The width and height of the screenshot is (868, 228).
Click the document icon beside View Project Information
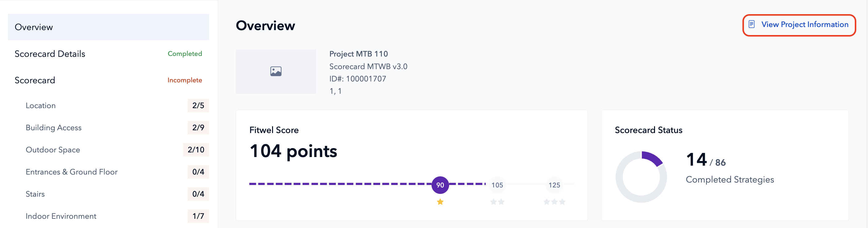[751, 25]
